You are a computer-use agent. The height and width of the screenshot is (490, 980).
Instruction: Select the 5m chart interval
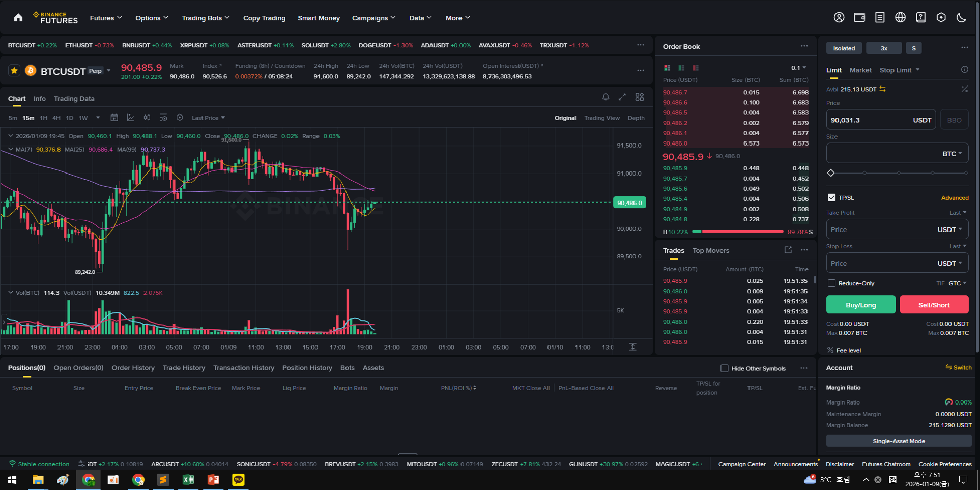[x=13, y=118]
